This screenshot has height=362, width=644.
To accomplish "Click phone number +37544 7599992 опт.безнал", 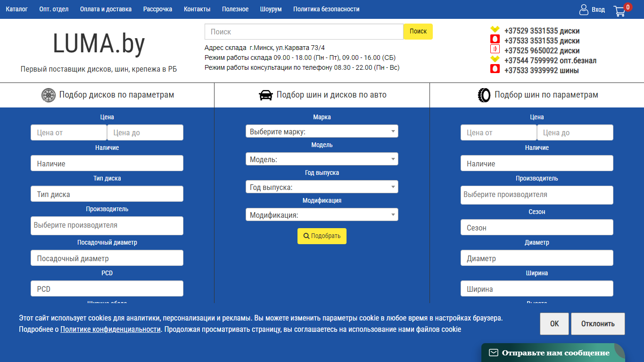I will pyautogui.click(x=550, y=61).
